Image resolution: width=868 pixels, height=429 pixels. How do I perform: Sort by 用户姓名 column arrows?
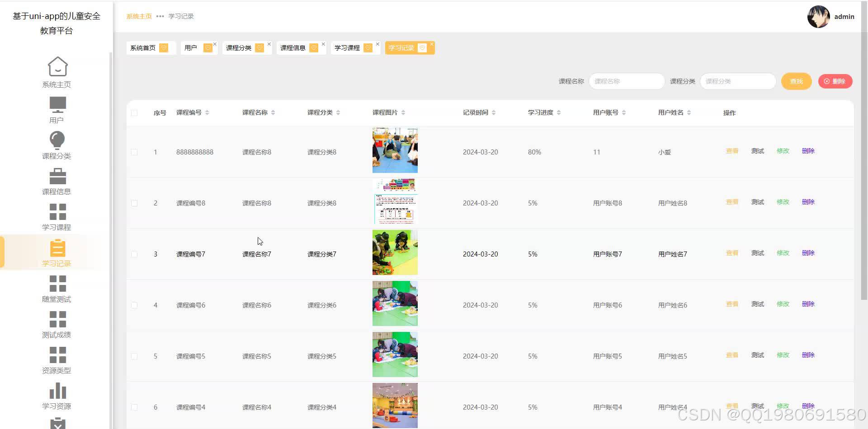pyautogui.click(x=689, y=112)
